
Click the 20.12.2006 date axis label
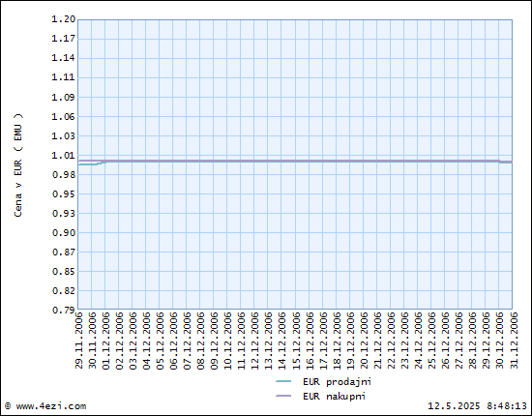point(364,341)
